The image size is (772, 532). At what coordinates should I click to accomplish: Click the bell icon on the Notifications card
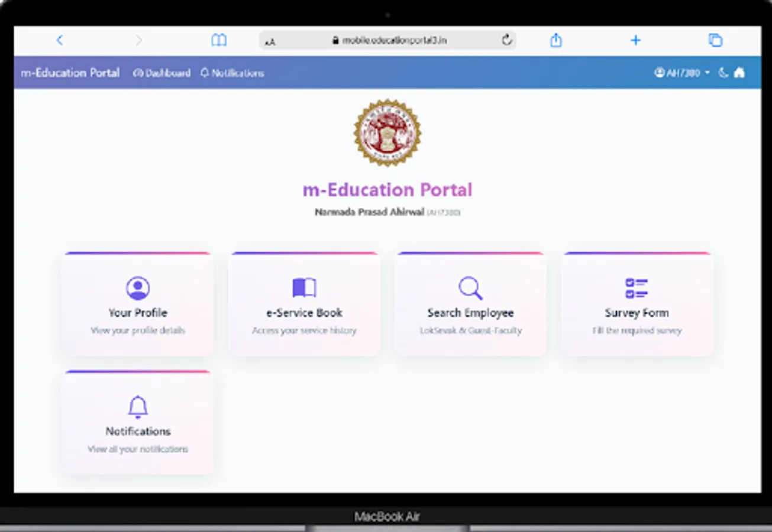coord(137,406)
